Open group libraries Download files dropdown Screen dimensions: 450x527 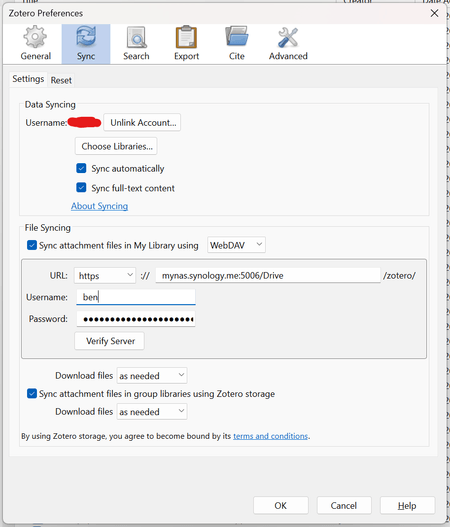click(152, 411)
